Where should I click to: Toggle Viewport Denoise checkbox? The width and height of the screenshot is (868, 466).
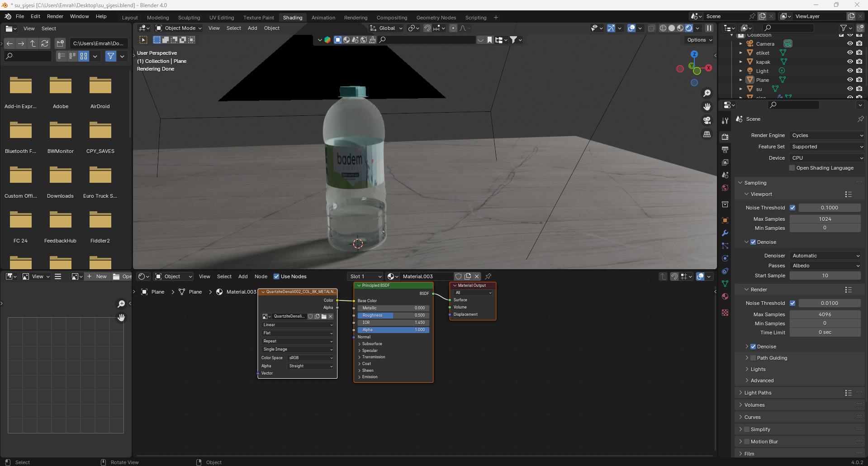753,242
